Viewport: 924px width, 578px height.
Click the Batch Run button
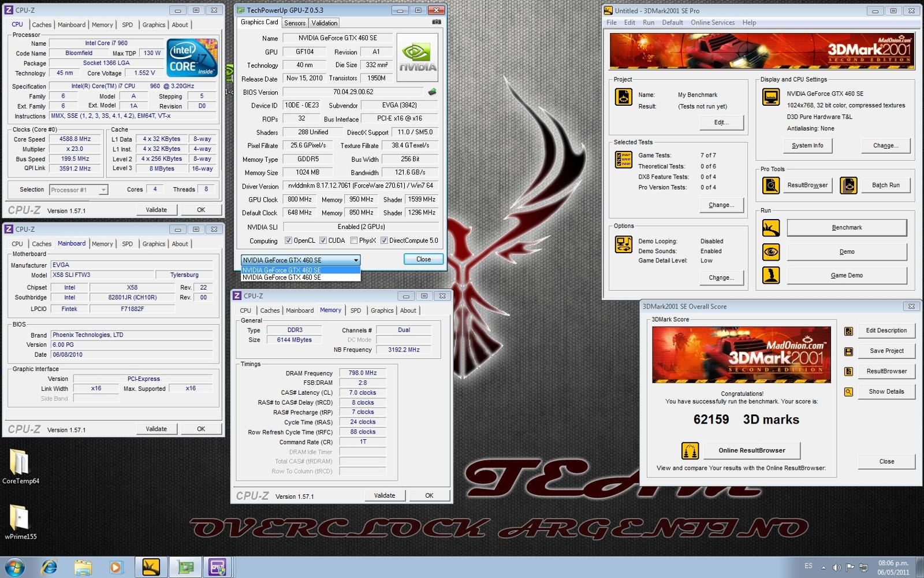tap(886, 186)
